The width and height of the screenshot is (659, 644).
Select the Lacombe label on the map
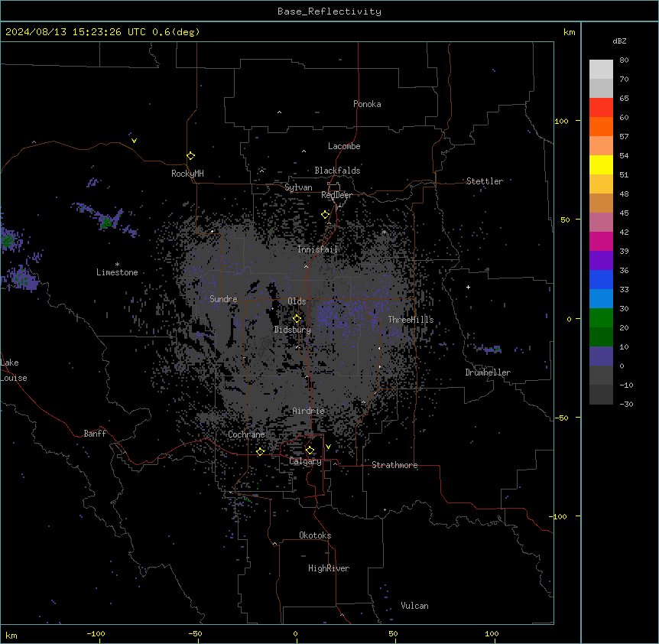tap(344, 146)
